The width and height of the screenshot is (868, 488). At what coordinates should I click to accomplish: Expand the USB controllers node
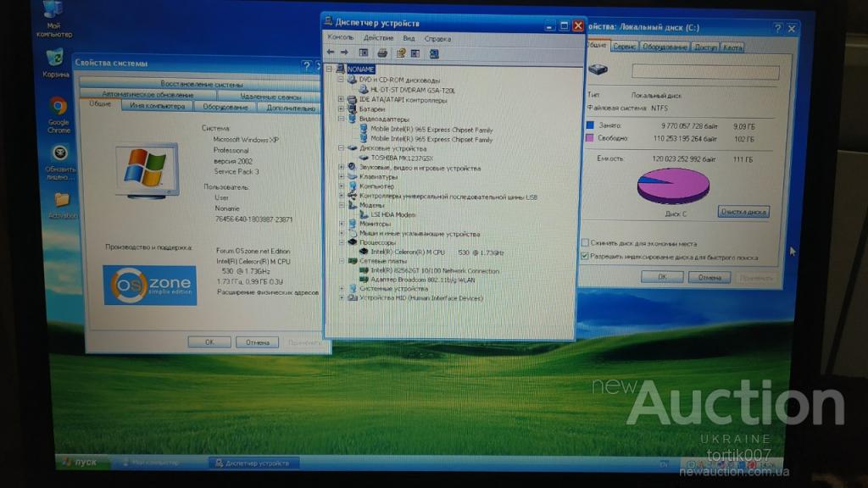(341, 196)
